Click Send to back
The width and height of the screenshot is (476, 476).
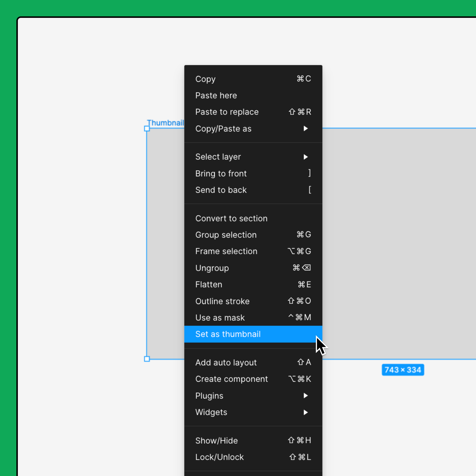[221, 190]
